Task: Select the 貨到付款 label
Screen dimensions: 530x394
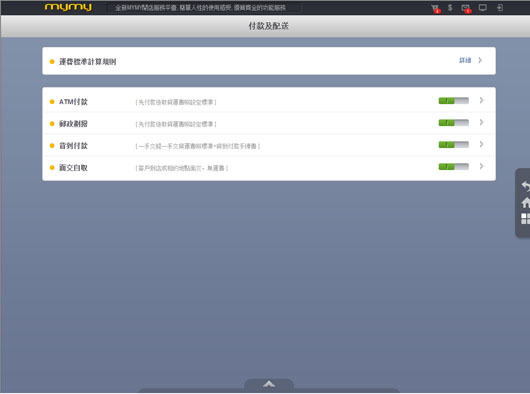Action: click(x=73, y=146)
